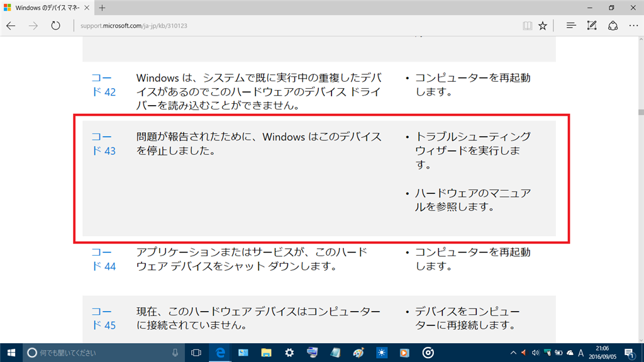
Task: Make a web note with the pen icon
Action: click(592, 26)
